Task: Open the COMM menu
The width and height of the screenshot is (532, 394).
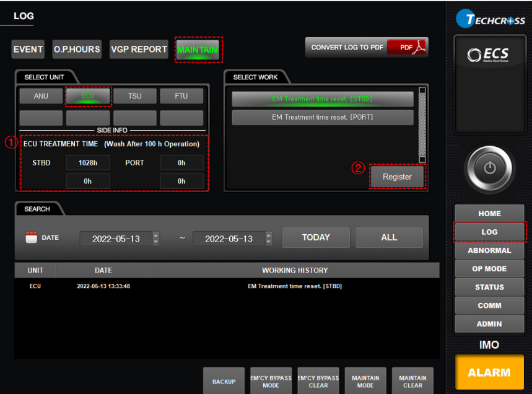Action: 490,305
